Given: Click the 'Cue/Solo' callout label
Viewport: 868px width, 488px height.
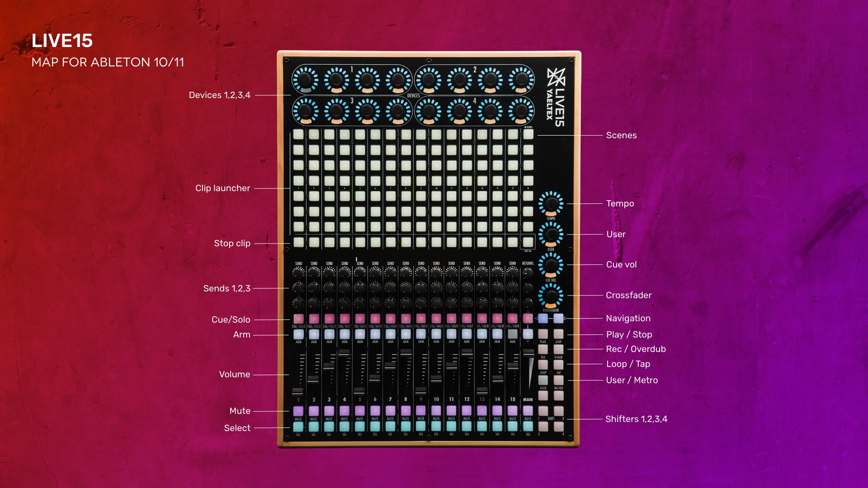Looking at the screenshot, I should [231, 319].
